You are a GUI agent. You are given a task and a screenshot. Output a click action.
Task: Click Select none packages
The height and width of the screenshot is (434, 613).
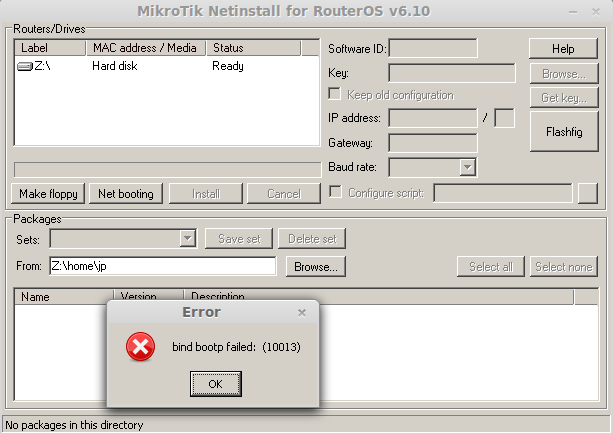[x=564, y=267]
